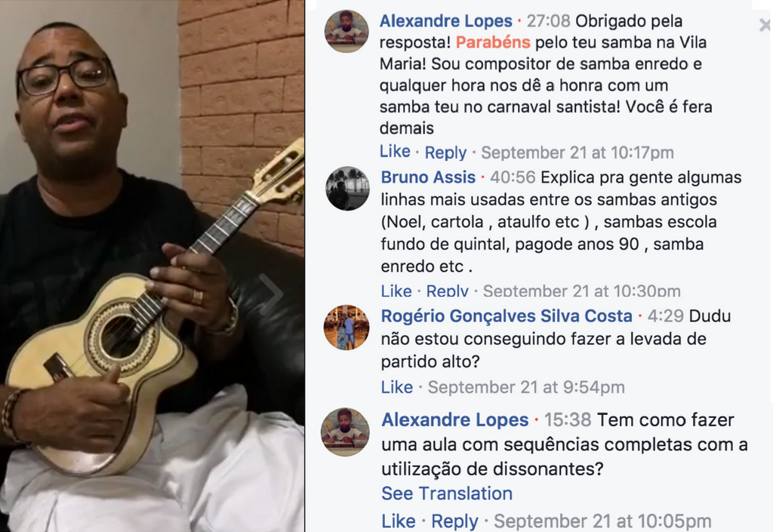Open September 21 at 10:17pm timestamp
Screen dimensions: 773x532
point(577,152)
